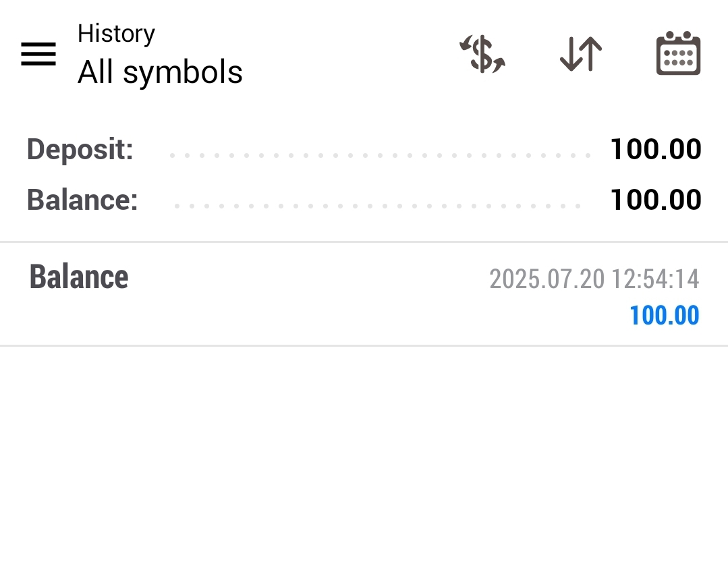Click divider line above the Balance entry
Screen dimensions: 728x564
pyautogui.click(x=364, y=242)
